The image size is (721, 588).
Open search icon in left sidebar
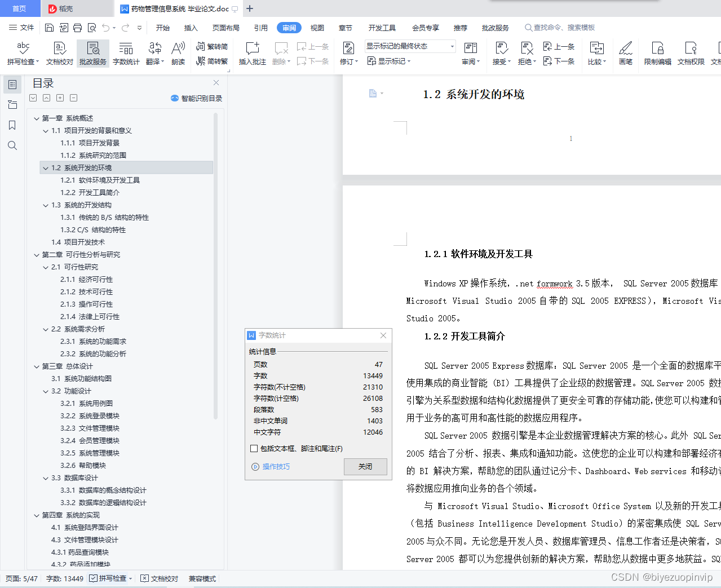click(x=12, y=145)
